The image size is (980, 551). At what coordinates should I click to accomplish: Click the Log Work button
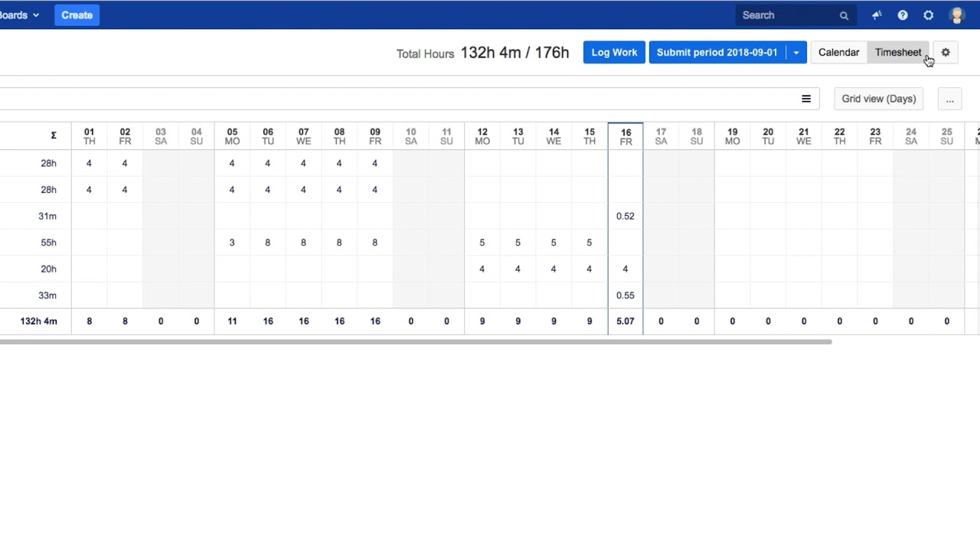[614, 53]
